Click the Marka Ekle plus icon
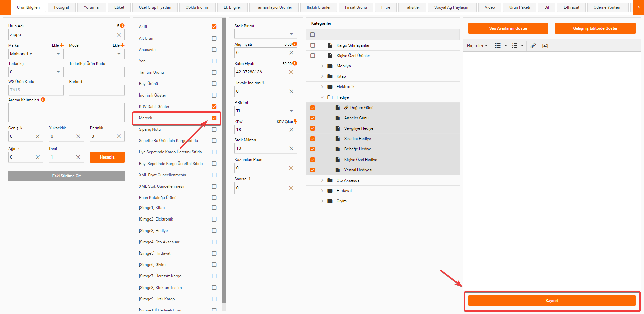The image size is (644, 314). click(62, 45)
